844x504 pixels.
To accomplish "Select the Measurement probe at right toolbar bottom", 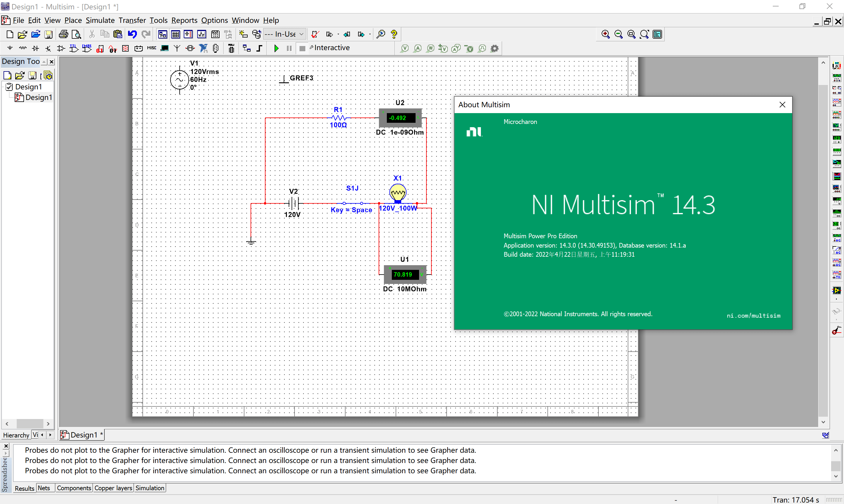I will coord(837,330).
